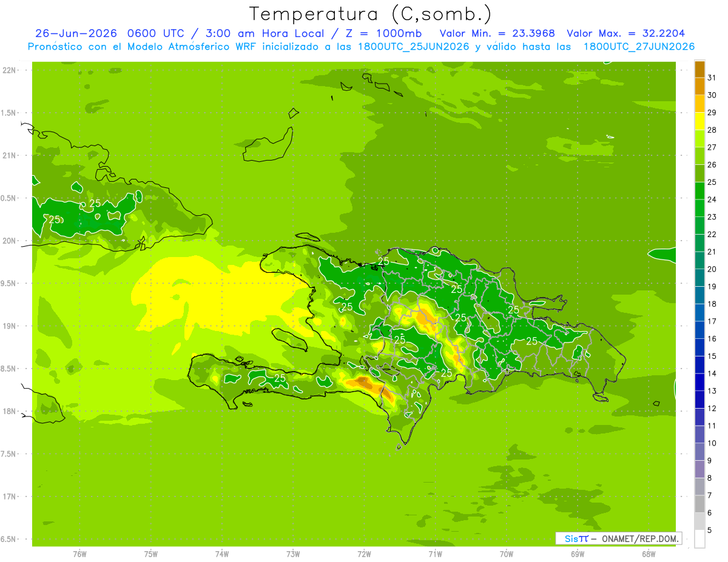Click the "73W" longitude label
Screen dimensions: 728x562
(x=293, y=554)
